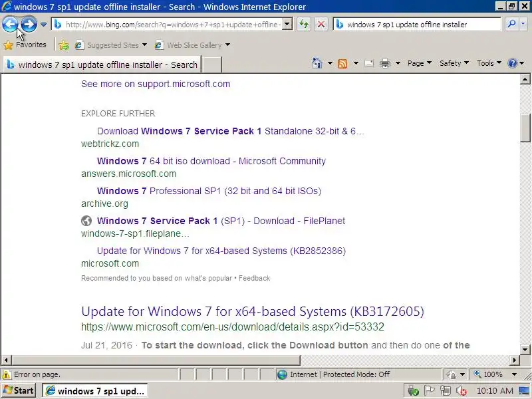Click the 100% zoom level button

(489, 374)
